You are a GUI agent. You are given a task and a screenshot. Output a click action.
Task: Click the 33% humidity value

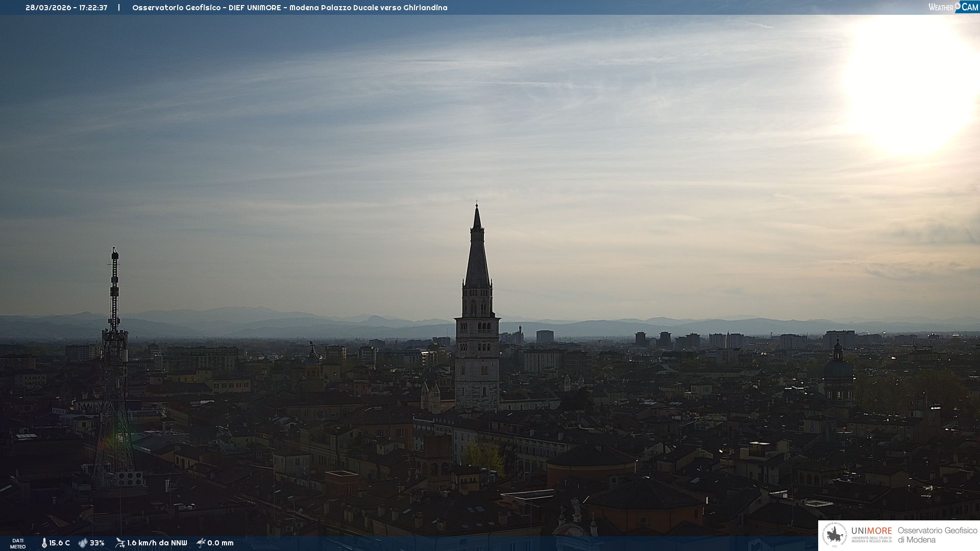(97, 543)
